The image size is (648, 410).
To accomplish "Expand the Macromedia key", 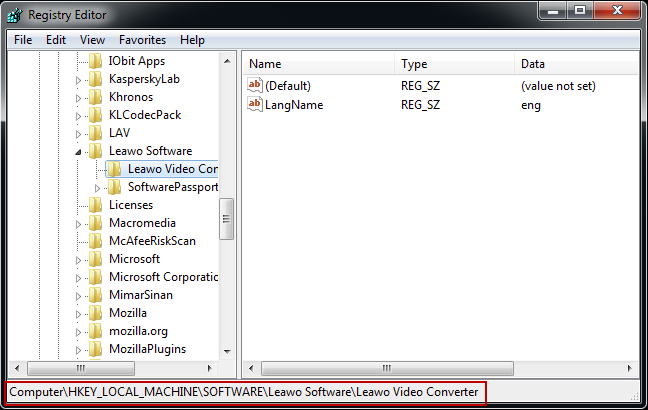I will 78,224.
